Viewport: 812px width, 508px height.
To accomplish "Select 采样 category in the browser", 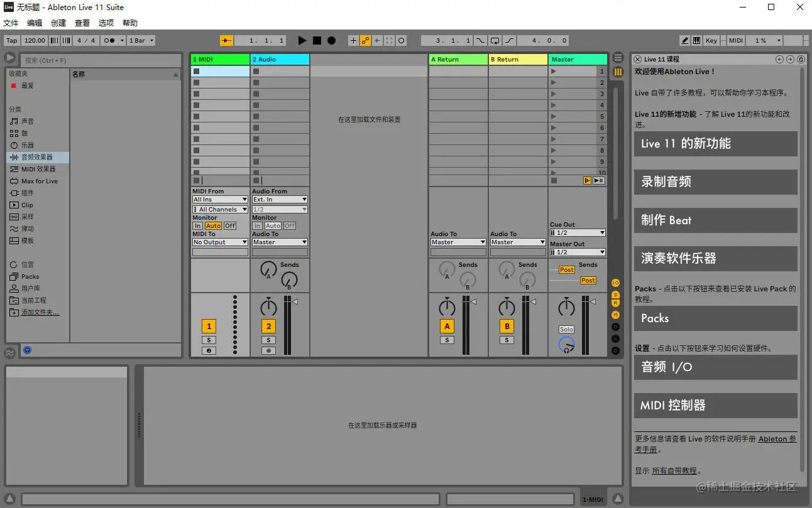I will pyautogui.click(x=37, y=217).
